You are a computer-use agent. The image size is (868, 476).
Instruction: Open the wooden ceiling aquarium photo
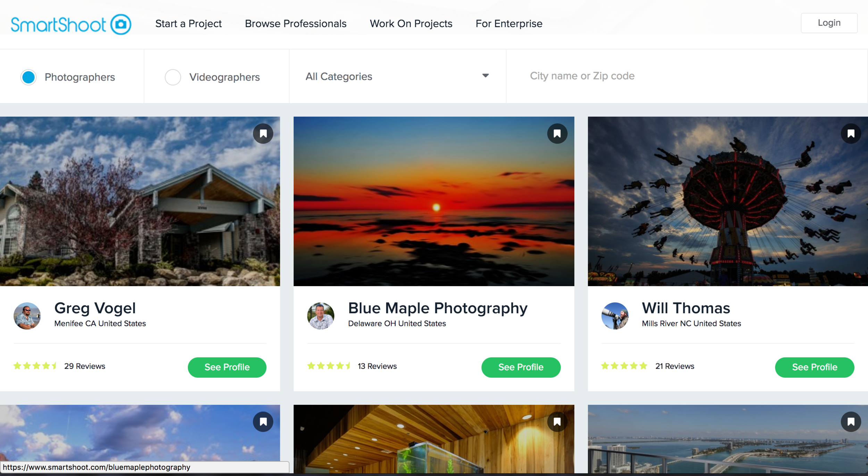(x=434, y=439)
